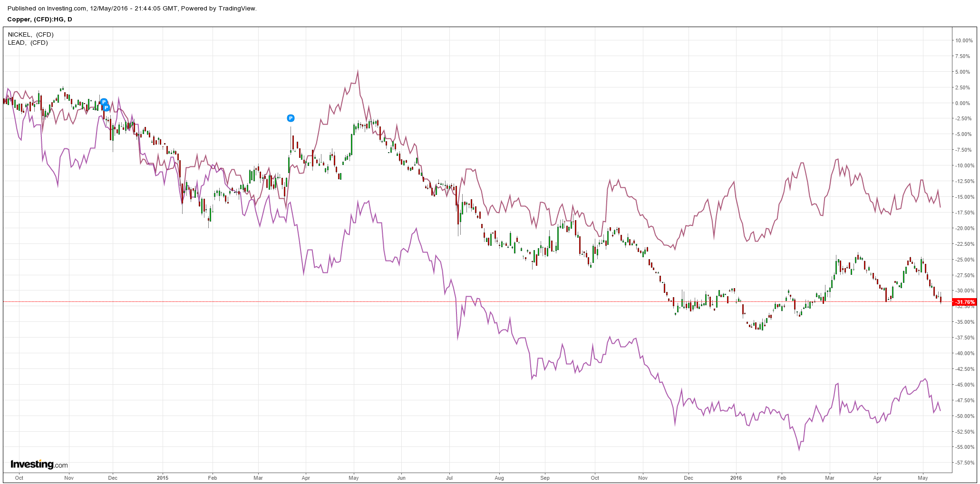Click the Jun label on the time axis

coord(401,478)
